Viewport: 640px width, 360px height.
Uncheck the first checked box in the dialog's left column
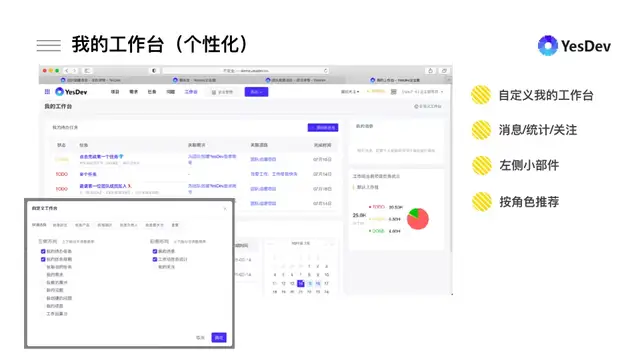tap(43, 251)
